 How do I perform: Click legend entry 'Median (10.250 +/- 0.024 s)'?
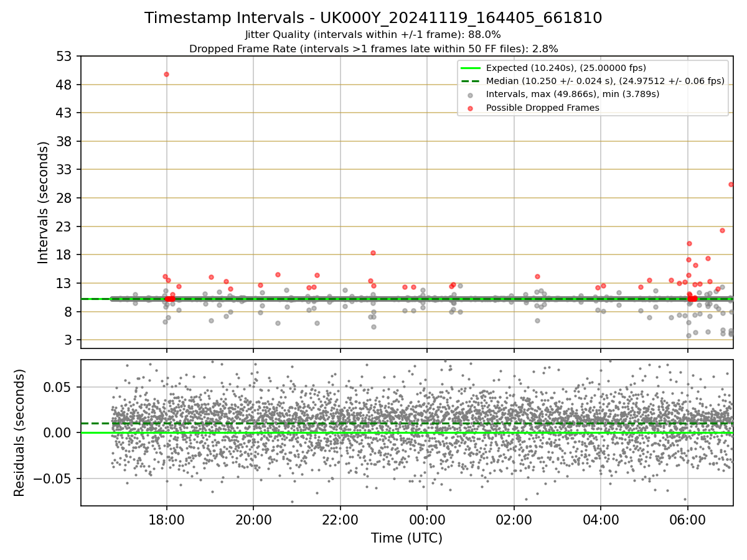click(x=605, y=81)
